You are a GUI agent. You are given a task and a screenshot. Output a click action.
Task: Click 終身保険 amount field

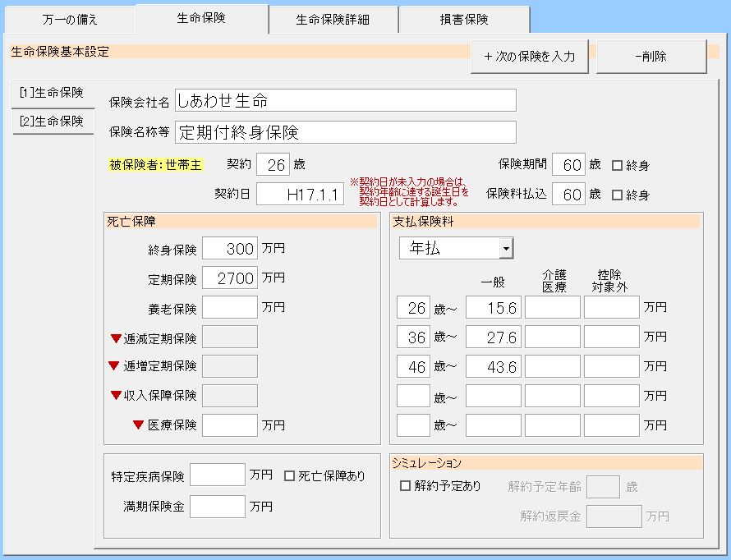coord(229,249)
